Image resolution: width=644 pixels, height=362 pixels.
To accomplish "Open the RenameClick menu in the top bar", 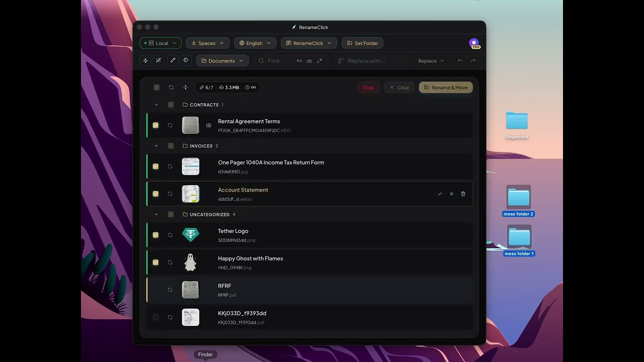I will pyautogui.click(x=308, y=43).
